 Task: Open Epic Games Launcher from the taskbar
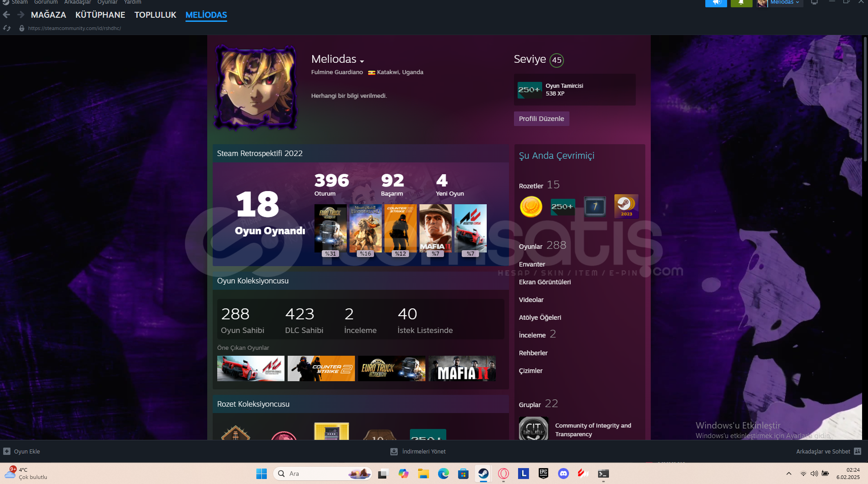tap(544, 474)
